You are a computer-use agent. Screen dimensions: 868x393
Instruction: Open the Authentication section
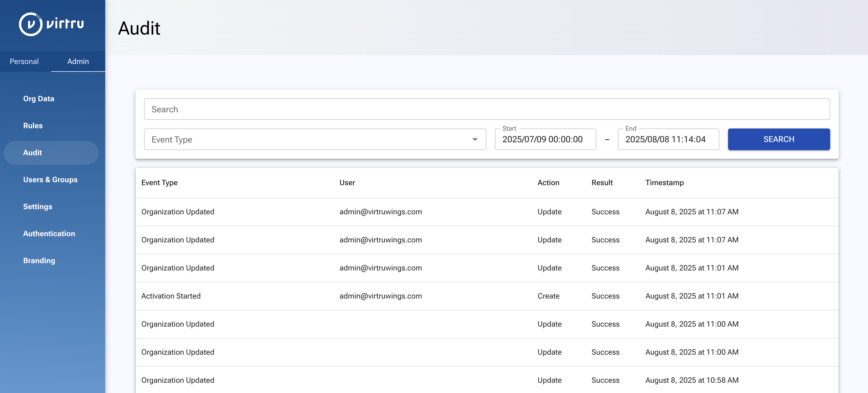(49, 233)
